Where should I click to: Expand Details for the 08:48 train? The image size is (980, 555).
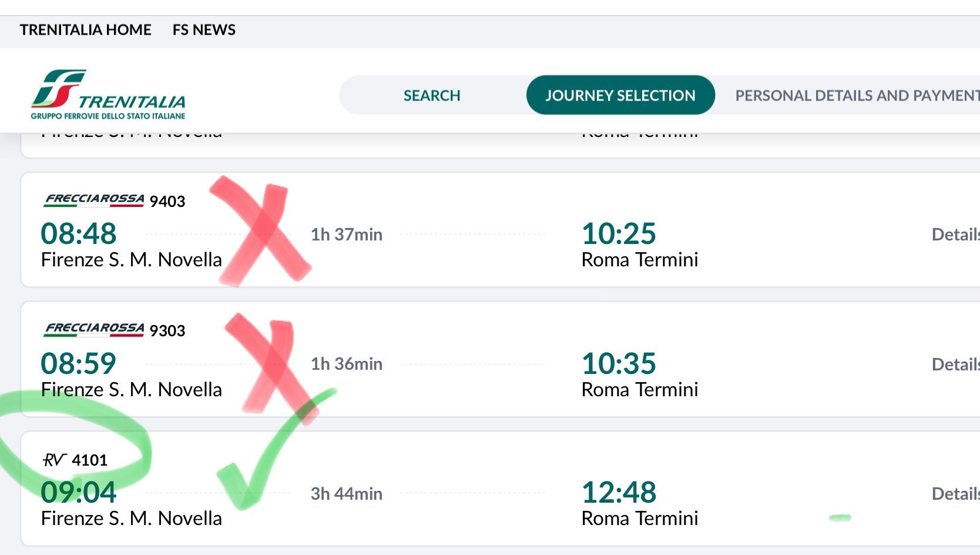click(x=955, y=235)
